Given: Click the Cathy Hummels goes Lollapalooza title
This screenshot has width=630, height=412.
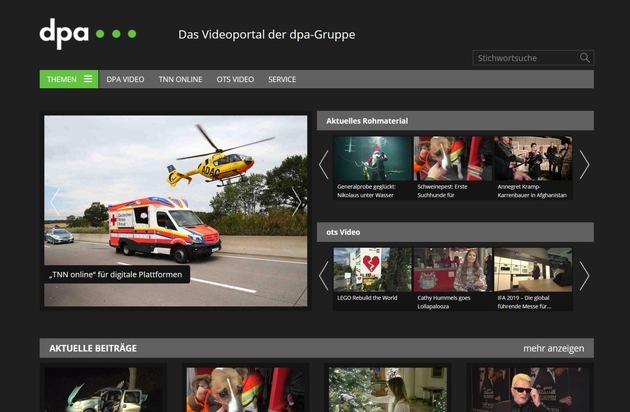Looking at the screenshot, I should coord(444,302).
